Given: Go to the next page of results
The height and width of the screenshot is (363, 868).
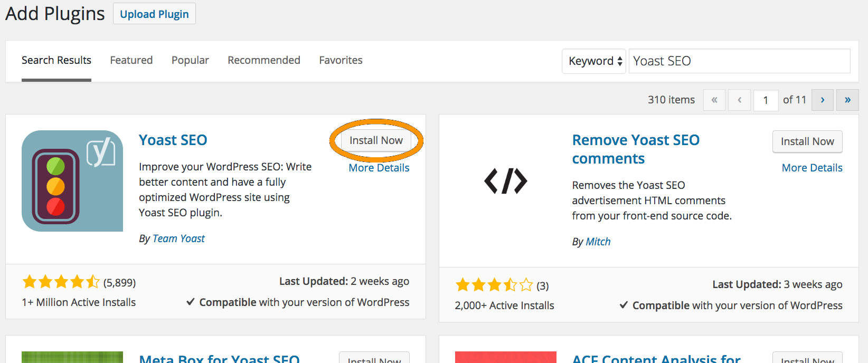Looking at the screenshot, I should click(822, 100).
